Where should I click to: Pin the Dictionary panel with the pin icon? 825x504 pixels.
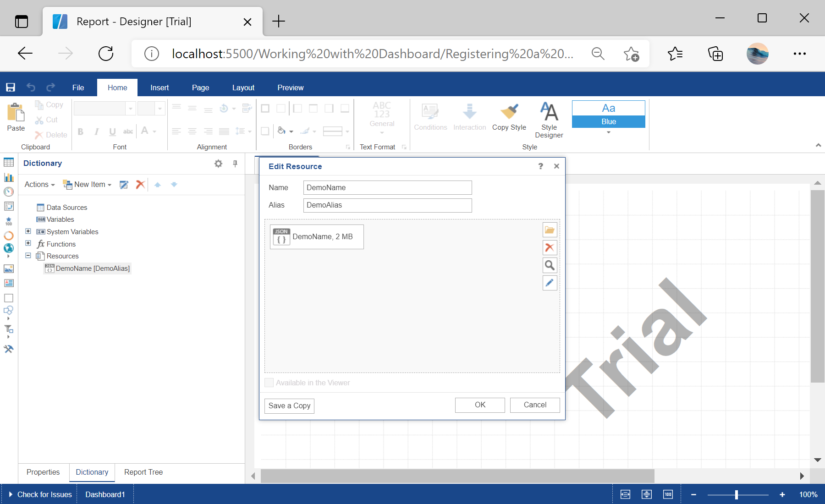pos(235,164)
